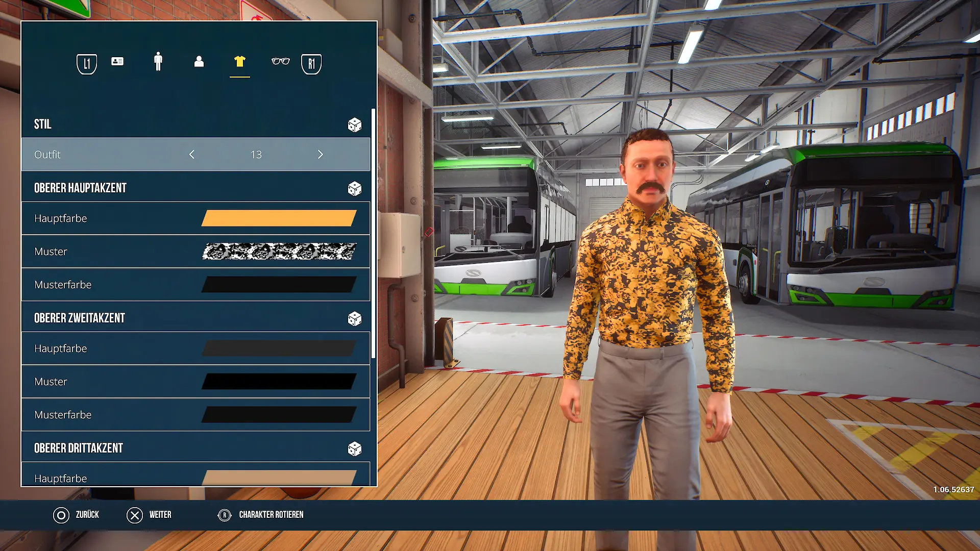The width and height of the screenshot is (980, 551).
Task: Click the Weiter continue button
Action: (x=149, y=515)
